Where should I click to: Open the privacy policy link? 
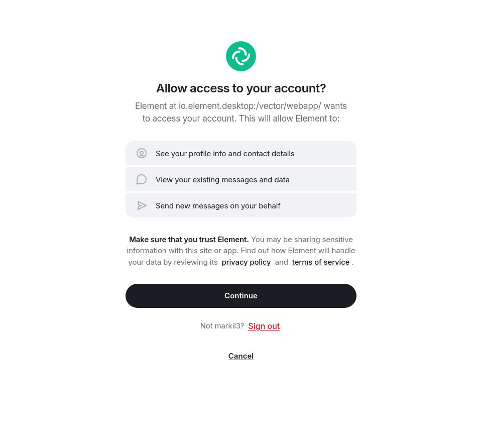(246, 262)
